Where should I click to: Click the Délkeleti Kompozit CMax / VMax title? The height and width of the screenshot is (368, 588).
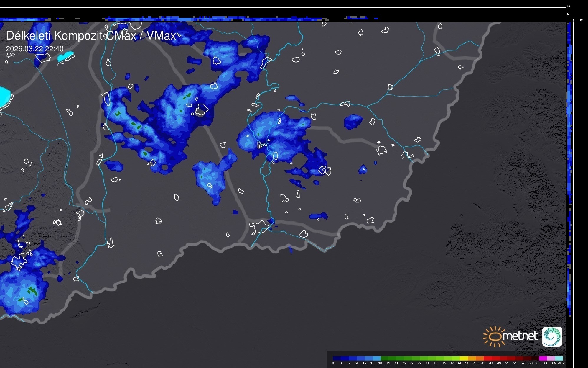pyautogui.click(x=91, y=36)
